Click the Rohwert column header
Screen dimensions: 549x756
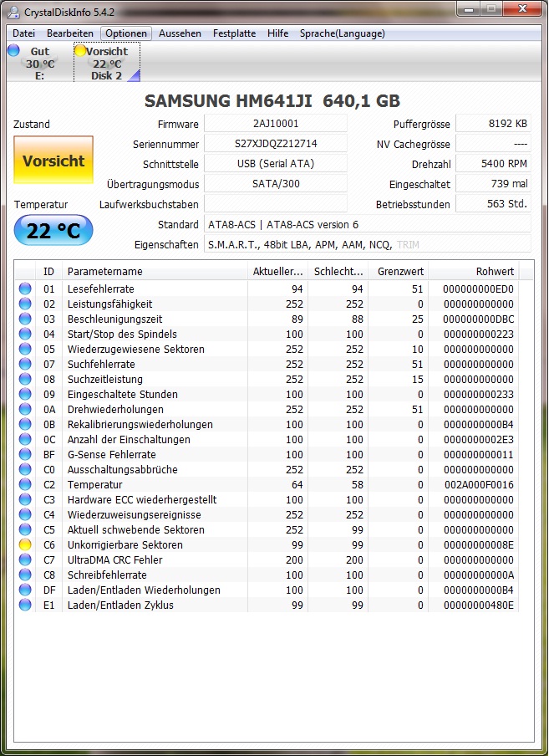(x=474, y=272)
